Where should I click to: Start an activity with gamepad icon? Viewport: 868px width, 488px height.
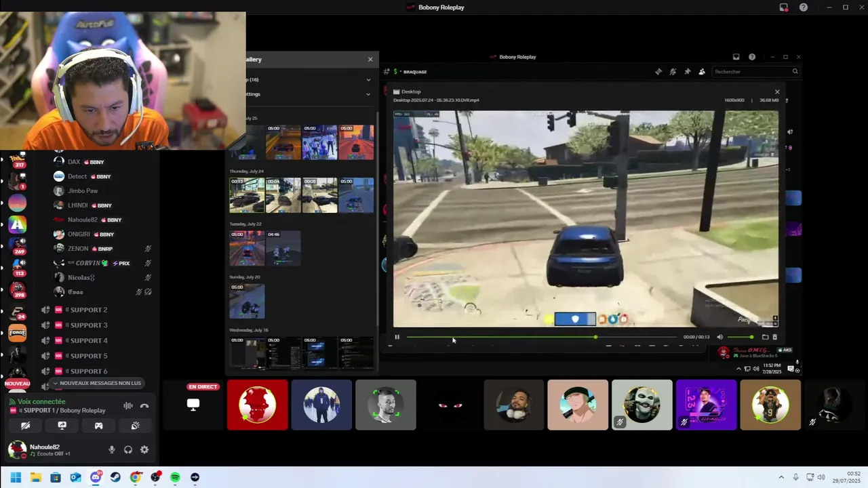[x=98, y=426]
